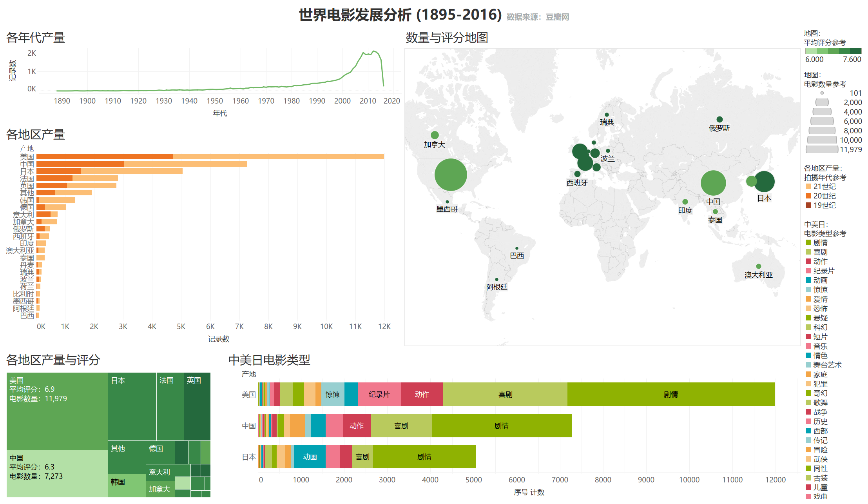Click the 各年代产量 chart title

pos(35,38)
